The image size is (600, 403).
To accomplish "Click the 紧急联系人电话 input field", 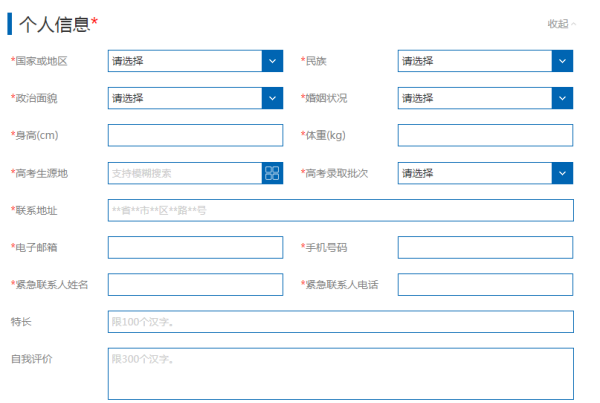I will click(x=485, y=285).
